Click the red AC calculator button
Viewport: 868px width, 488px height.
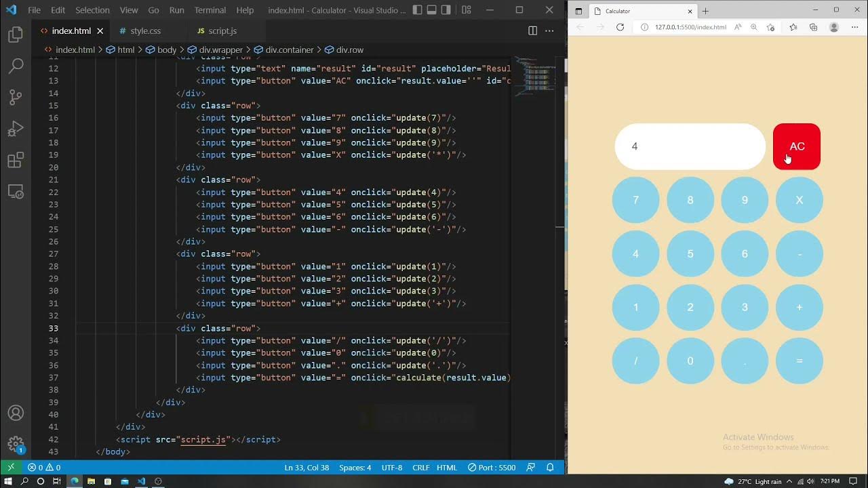coord(797,146)
